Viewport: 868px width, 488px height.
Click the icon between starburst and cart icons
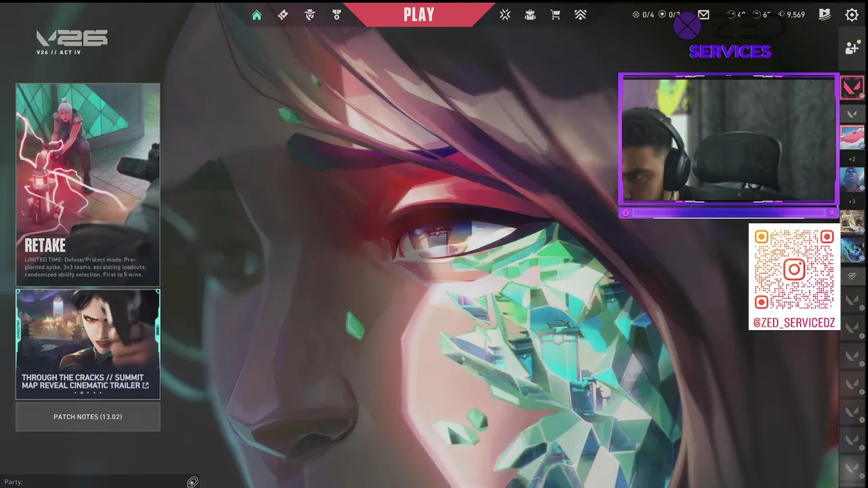[530, 15]
